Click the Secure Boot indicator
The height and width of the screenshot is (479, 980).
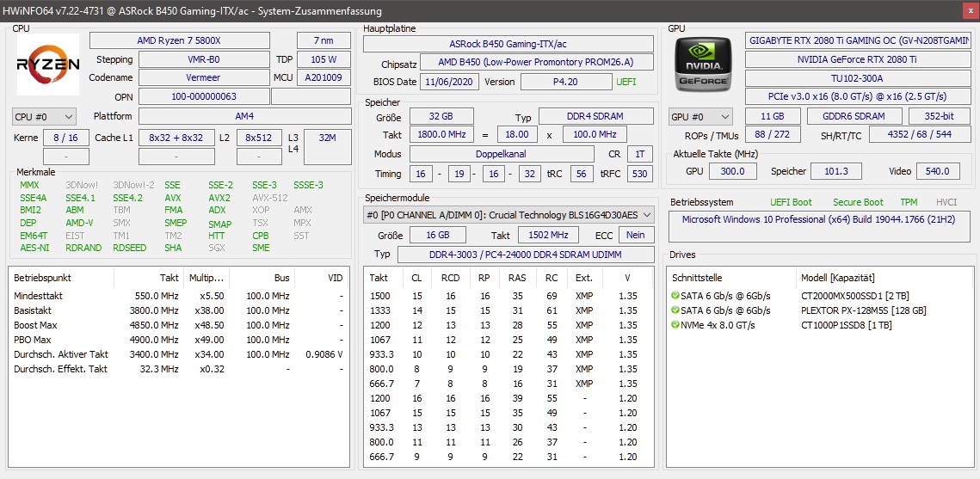[x=858, y=202]
